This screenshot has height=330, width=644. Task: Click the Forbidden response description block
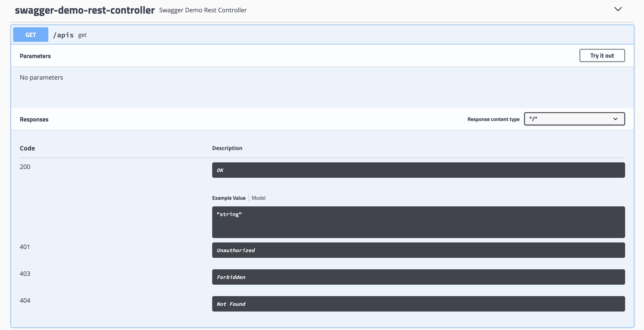tap(418, 277)
